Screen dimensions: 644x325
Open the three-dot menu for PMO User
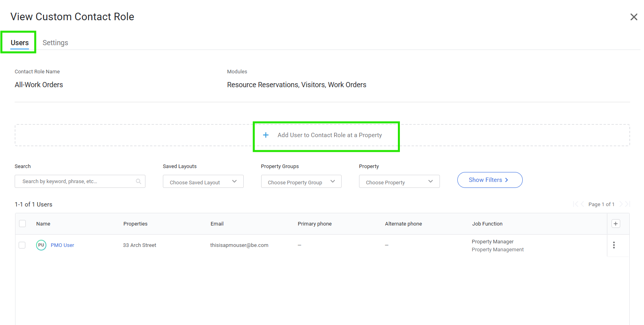click(x=614, y=245)
